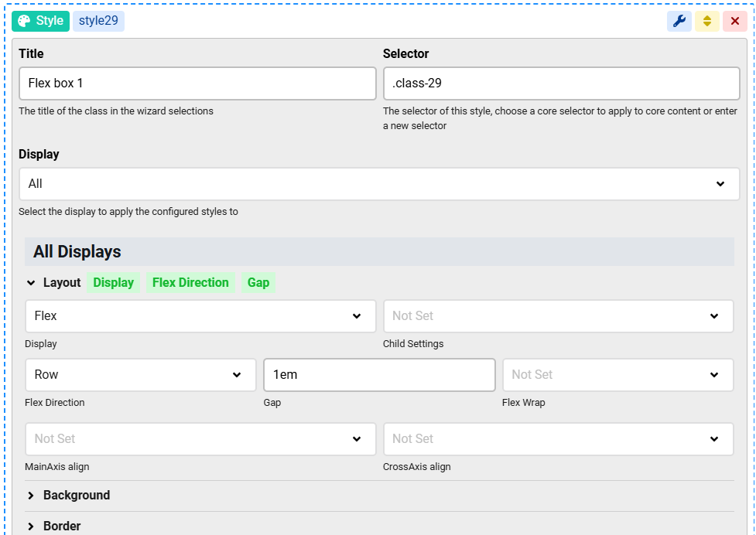This screenshot has width=756, height=535.
Task: Click the Title field containing Flex box 1
Action: pos(197,83)
